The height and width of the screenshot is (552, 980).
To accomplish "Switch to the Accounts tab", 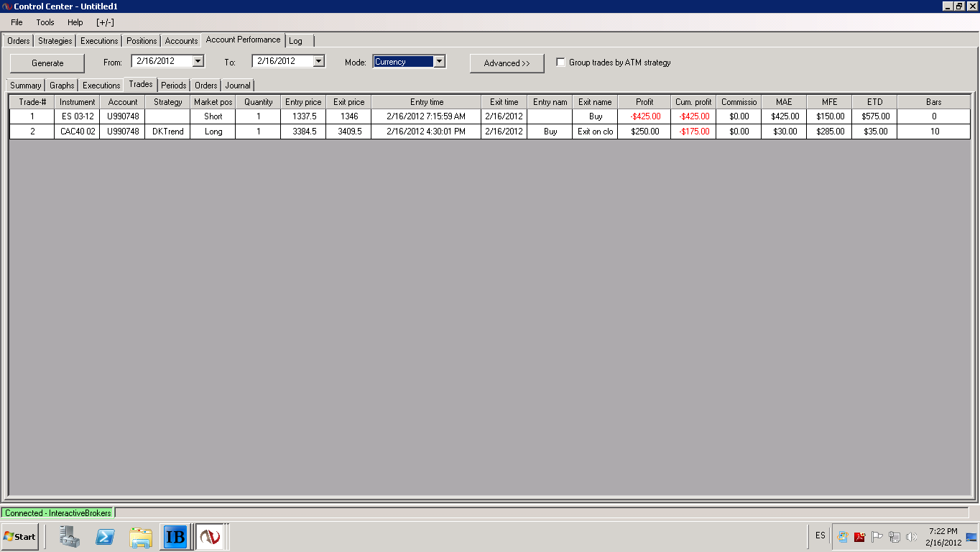I will click(x=181, y=41).
